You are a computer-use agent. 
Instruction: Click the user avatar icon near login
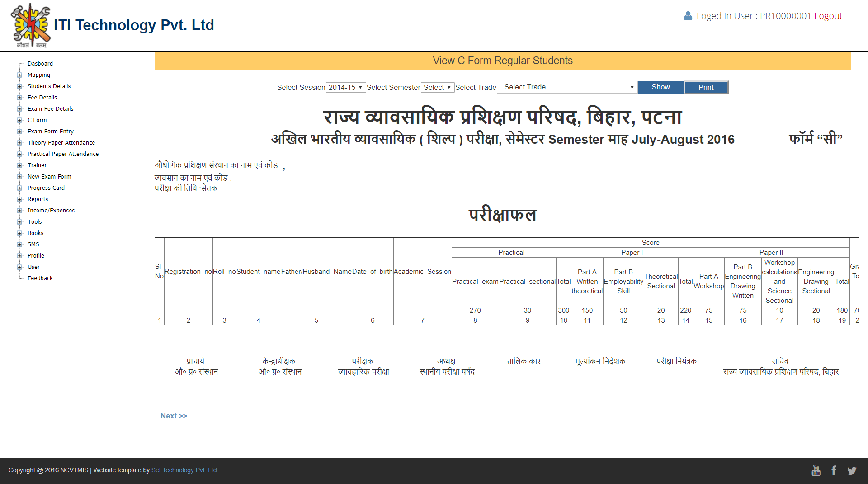tap(688, 16)
